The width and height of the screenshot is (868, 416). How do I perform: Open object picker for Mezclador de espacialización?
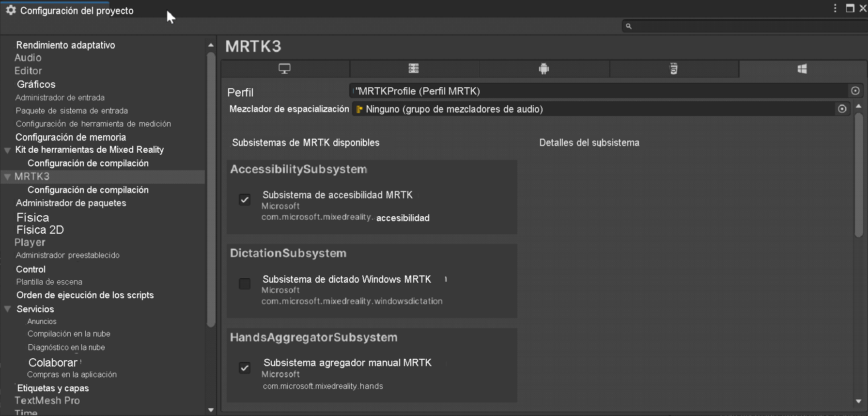click(842, 109)
